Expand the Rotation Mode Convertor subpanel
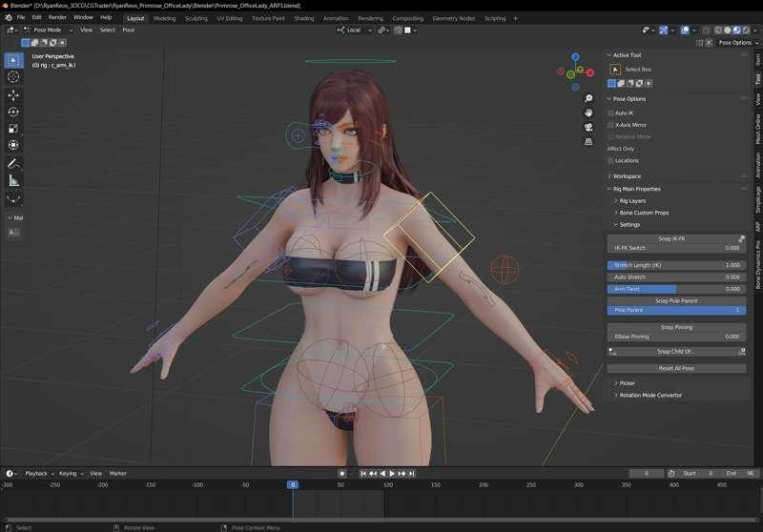 point(615,396)
